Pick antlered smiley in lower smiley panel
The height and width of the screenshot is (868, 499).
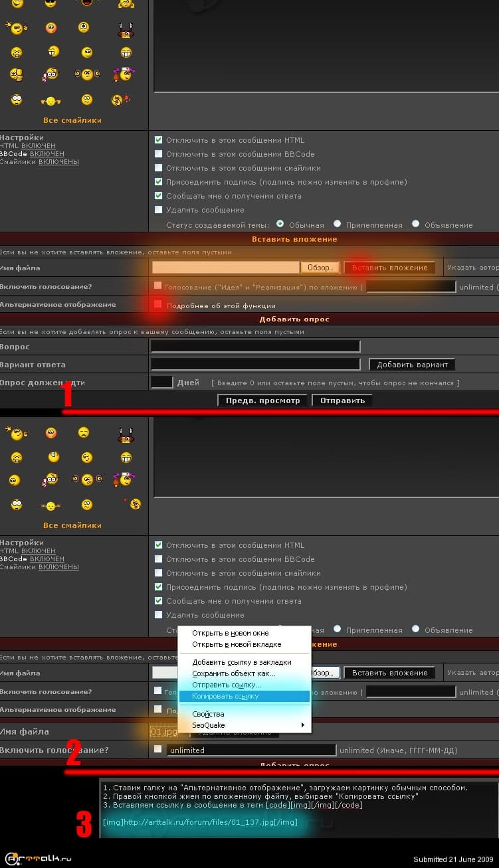(124, 435)
